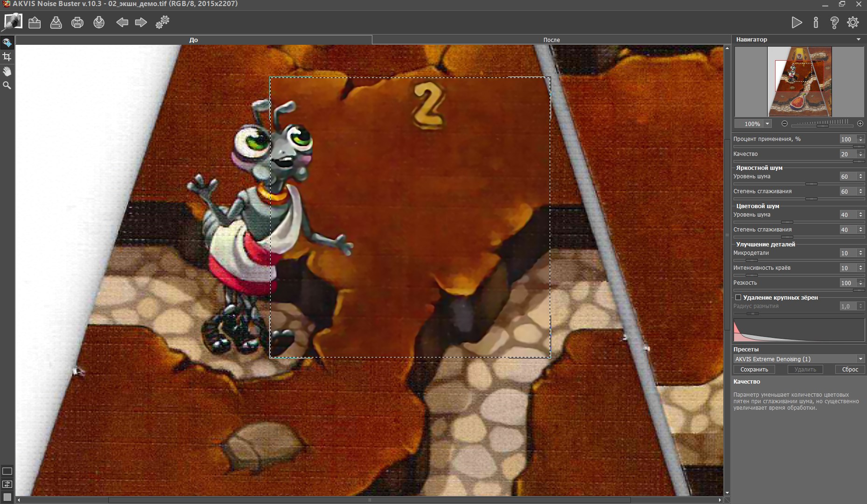Click Яркостной шум Уровень шума value field
This screenshot has height=504, width=867.
[848, 176]
